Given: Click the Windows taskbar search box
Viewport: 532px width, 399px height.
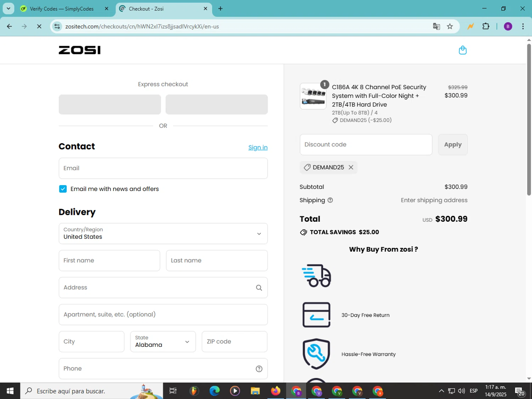Looking at the screenshot, I should (92, 391).
